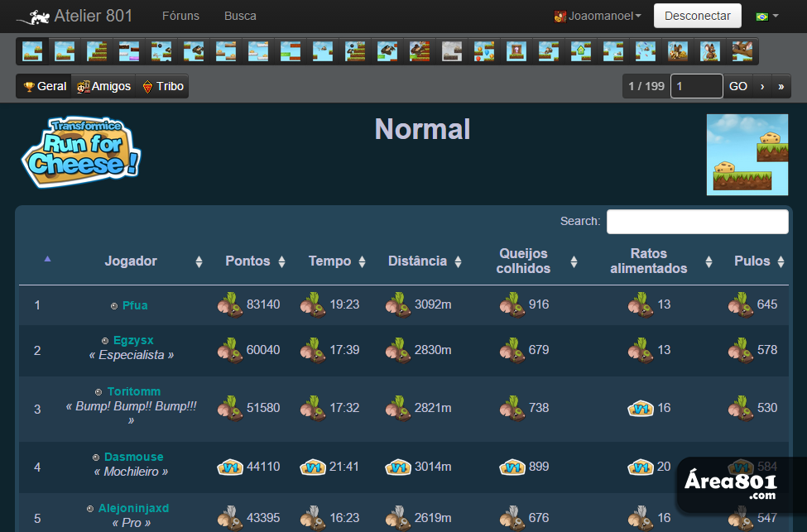Click the status dot beside Pfua
This screenshot has width=807, height=532.
(114, 306)
